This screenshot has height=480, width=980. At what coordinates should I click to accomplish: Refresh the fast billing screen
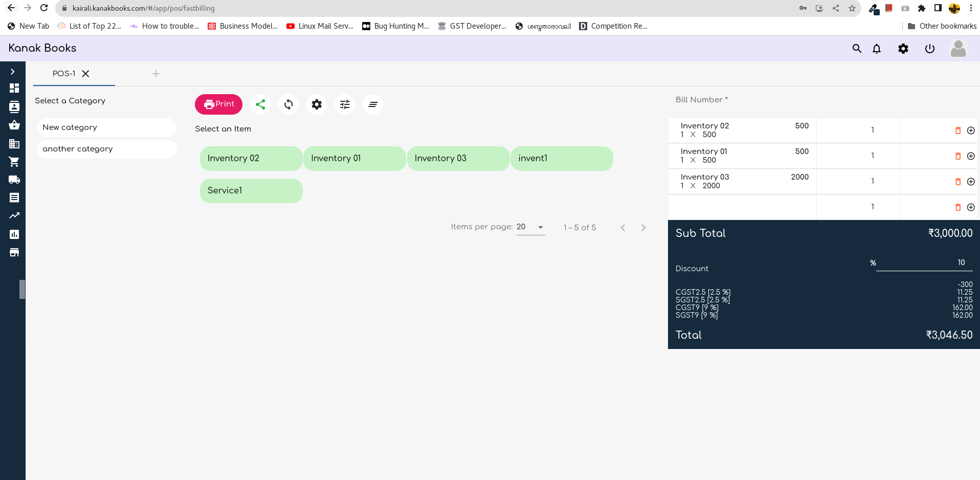tap(288, 104)
